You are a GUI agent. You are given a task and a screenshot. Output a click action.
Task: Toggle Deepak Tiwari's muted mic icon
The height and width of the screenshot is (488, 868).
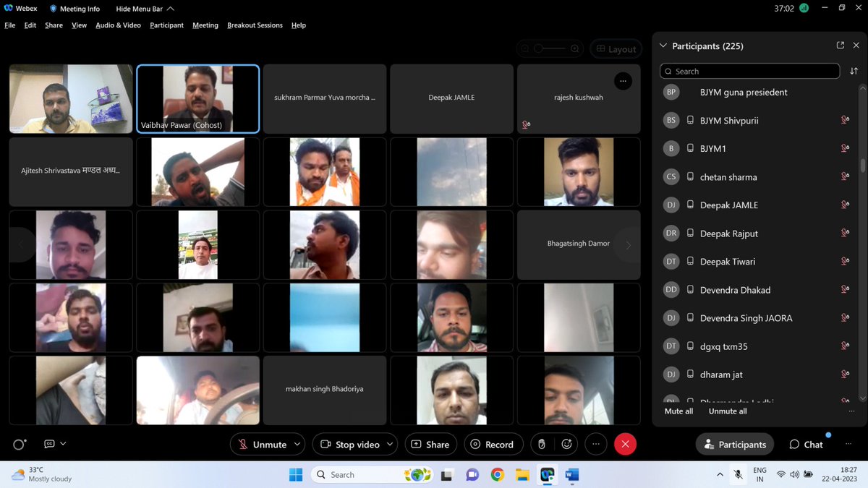845,261
